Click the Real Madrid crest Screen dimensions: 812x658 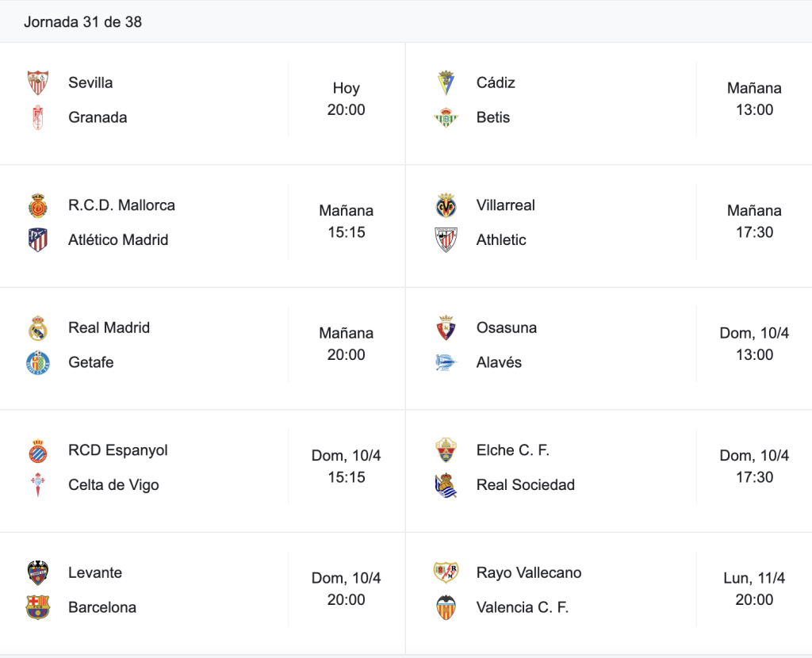[x=38, y=327]
